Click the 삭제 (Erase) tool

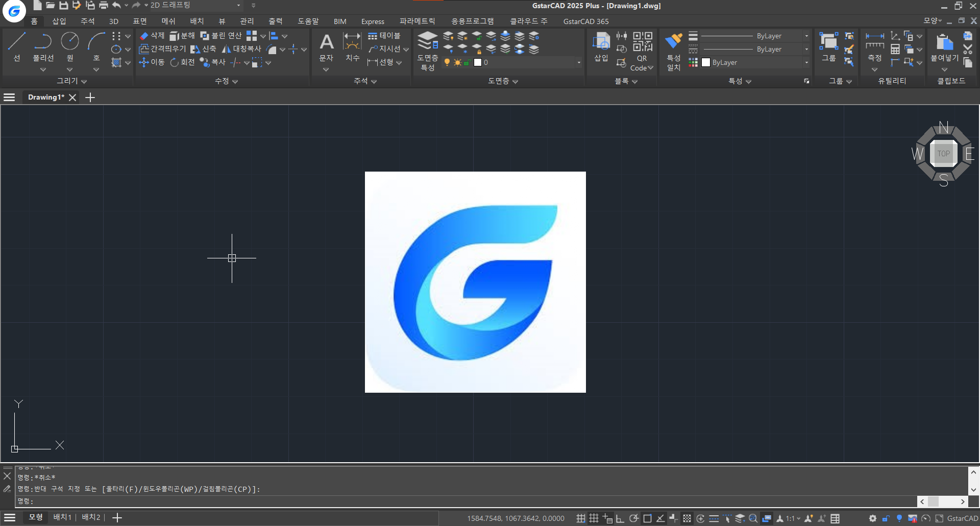(152, 36)
